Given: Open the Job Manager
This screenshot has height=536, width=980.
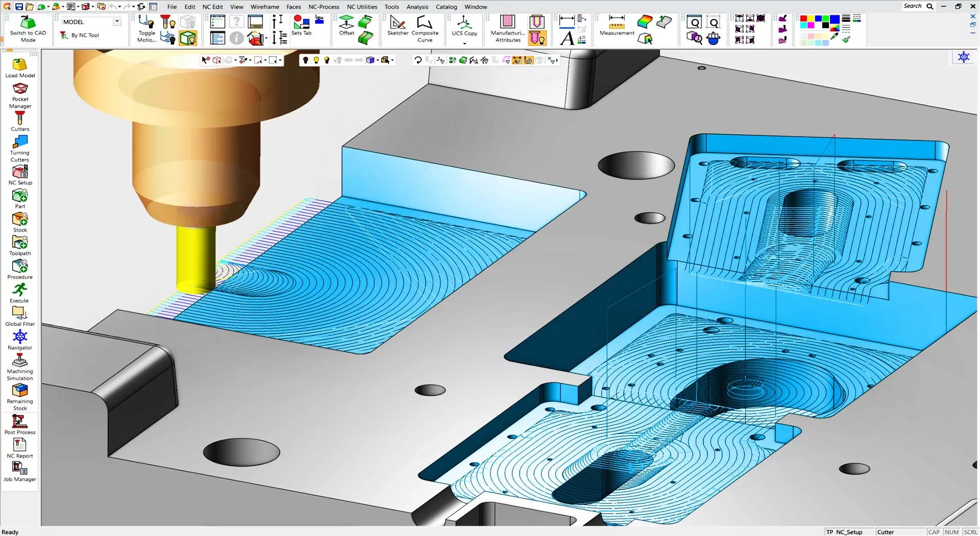Looking at the screenshot, I should coord(20,471).
